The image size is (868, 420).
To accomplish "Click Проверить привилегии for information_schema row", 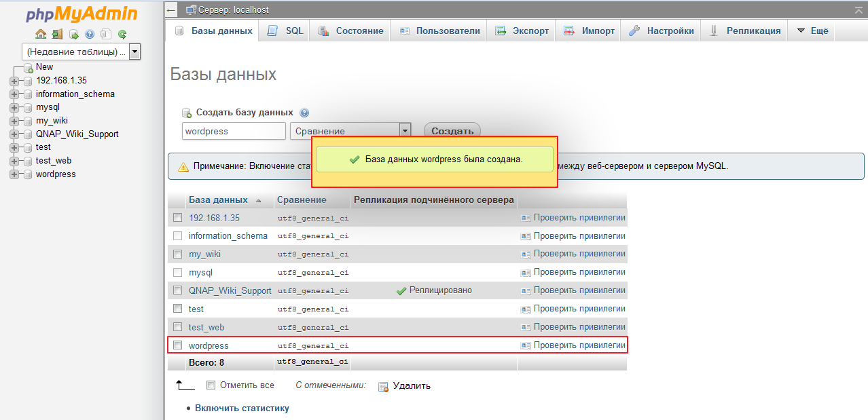I will coord(573,236).
